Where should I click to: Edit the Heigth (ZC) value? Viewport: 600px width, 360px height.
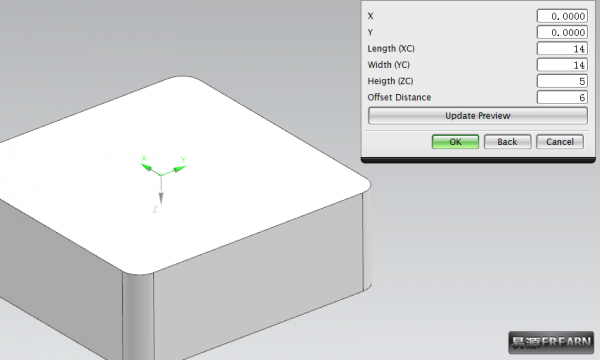tap(562, 81)
